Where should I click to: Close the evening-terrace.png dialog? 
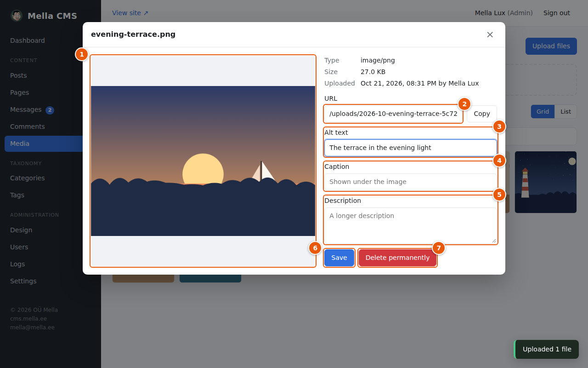490,34
